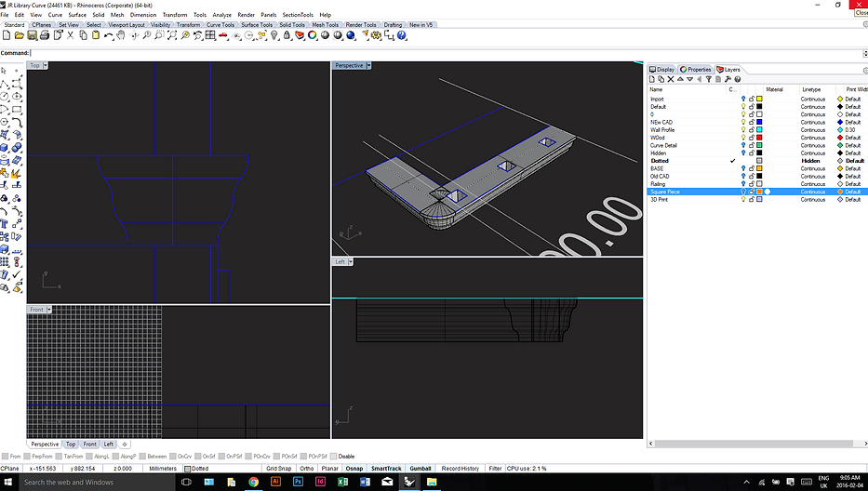
Task: Click orange color swatch of Square Piece layer
Action: (759, 192)
